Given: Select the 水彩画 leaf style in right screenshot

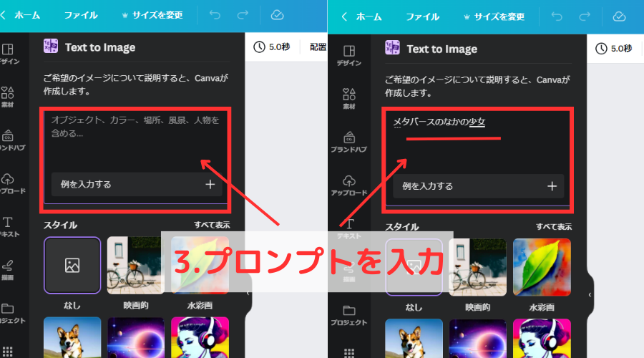Looking at the screenshot, I should [x=542, y=267].
